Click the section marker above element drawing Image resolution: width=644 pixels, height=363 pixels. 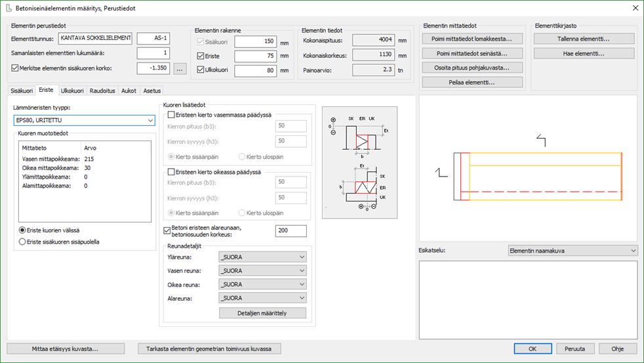[x=542, y=139]
